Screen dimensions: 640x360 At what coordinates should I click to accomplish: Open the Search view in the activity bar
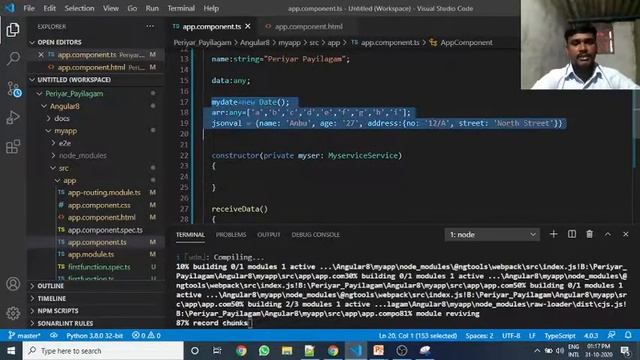click(13, 58)
